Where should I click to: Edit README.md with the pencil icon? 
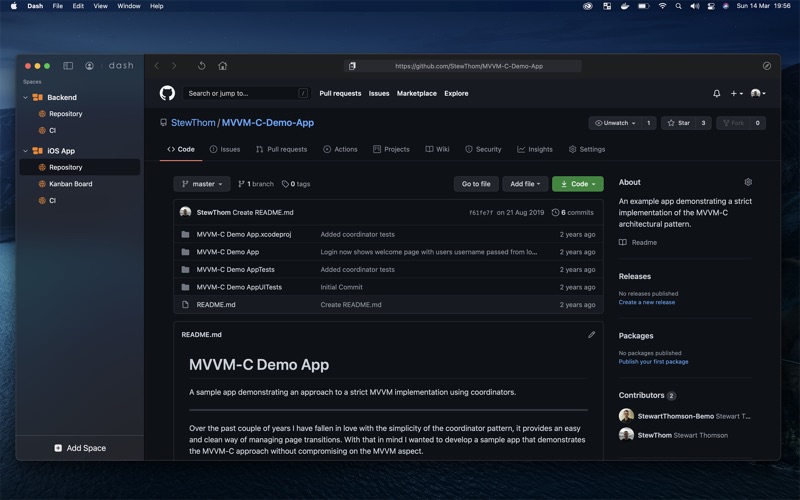(x=591, y=335)
